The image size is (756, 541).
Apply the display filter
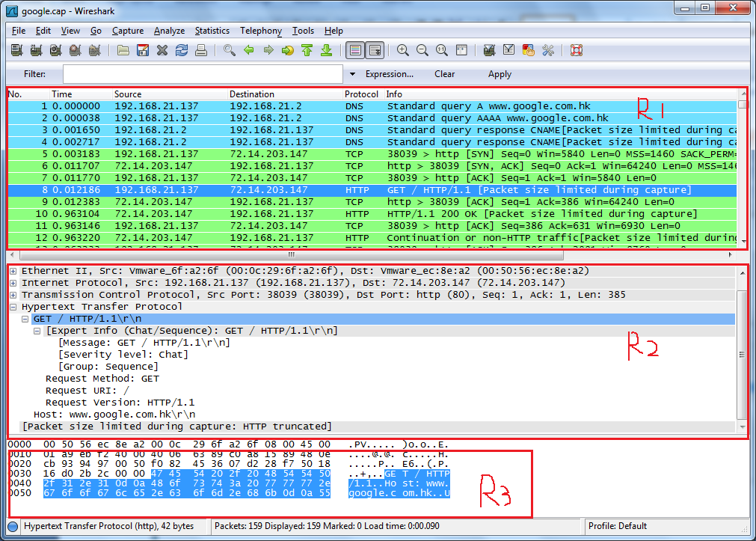pyautogui.click(x=500, y=74)
